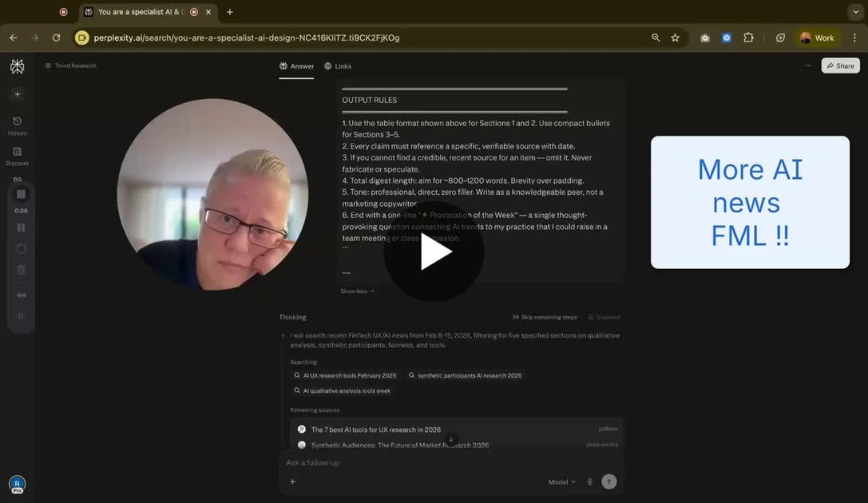Close the You are a specialist AI tab

[x=208, y=12]
